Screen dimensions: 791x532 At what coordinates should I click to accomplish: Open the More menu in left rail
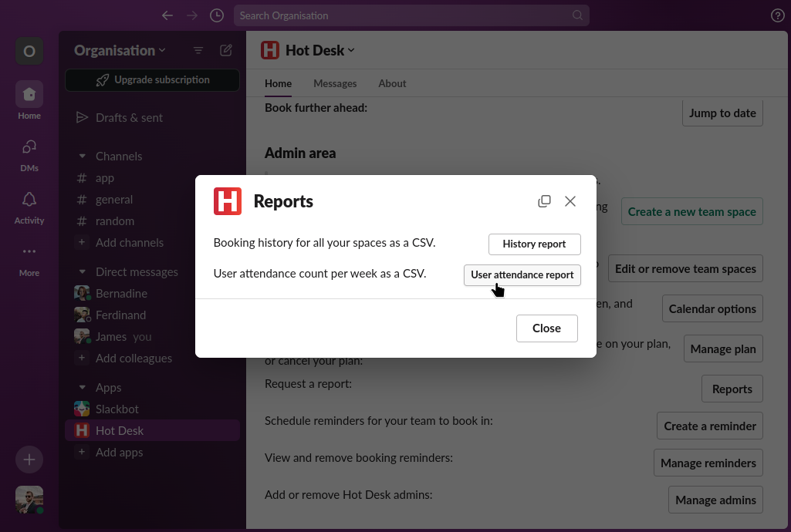[x=29, y=261]
